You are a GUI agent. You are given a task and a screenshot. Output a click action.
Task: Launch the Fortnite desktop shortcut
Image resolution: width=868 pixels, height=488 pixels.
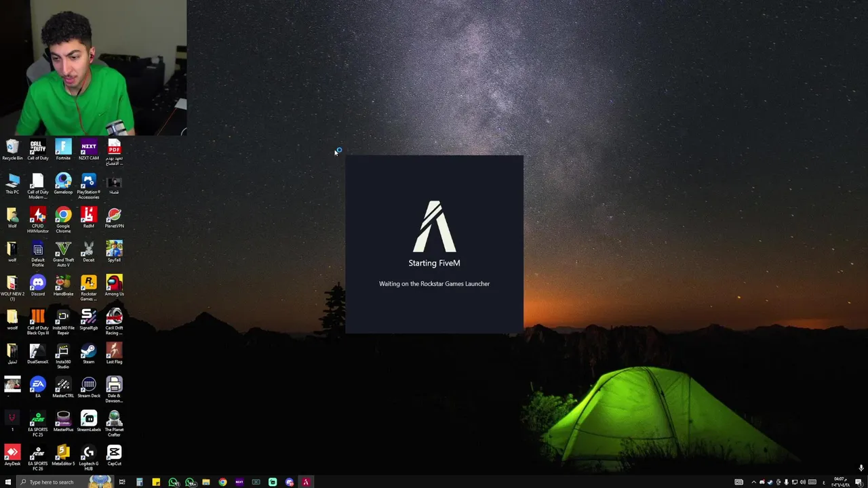(63, 150)
